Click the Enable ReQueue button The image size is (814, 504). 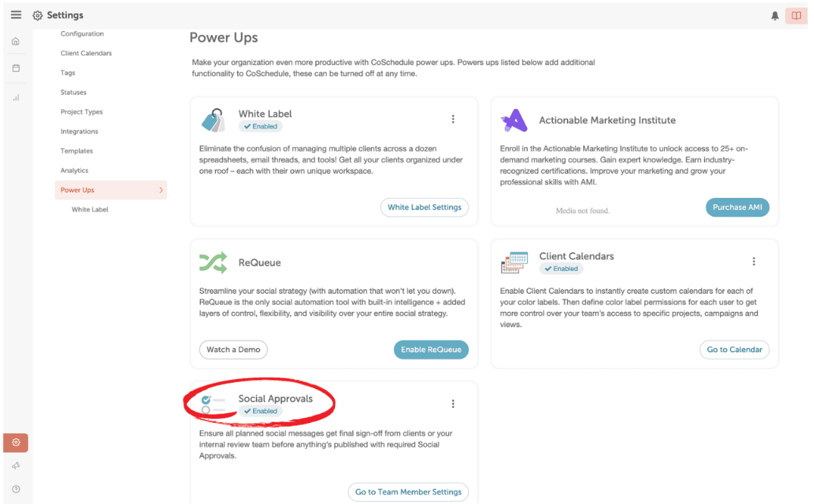430,349
